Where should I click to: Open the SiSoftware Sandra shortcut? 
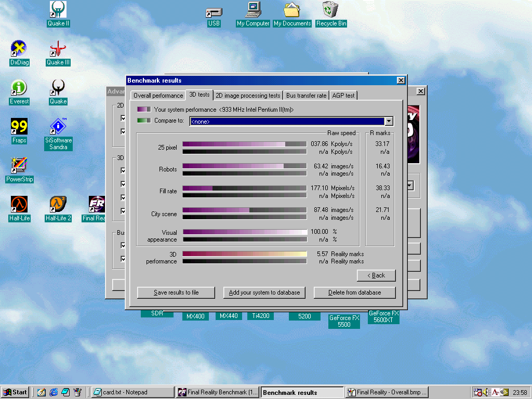[58, 127]
